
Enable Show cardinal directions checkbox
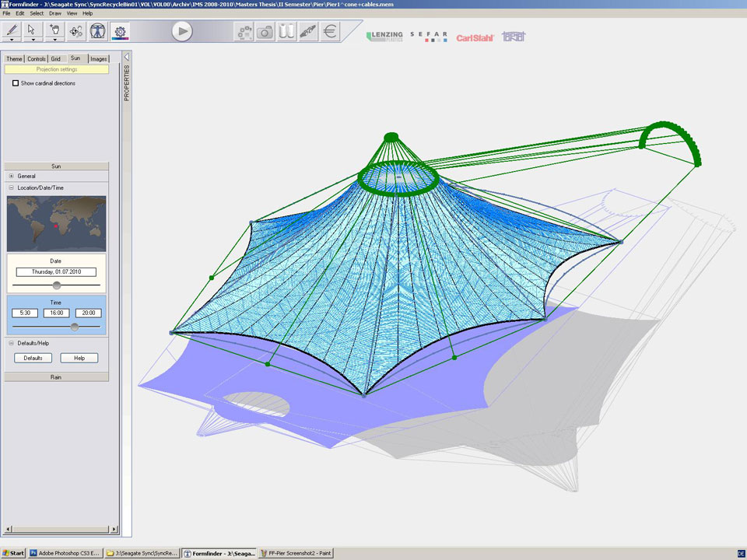[x=16, y=83]
